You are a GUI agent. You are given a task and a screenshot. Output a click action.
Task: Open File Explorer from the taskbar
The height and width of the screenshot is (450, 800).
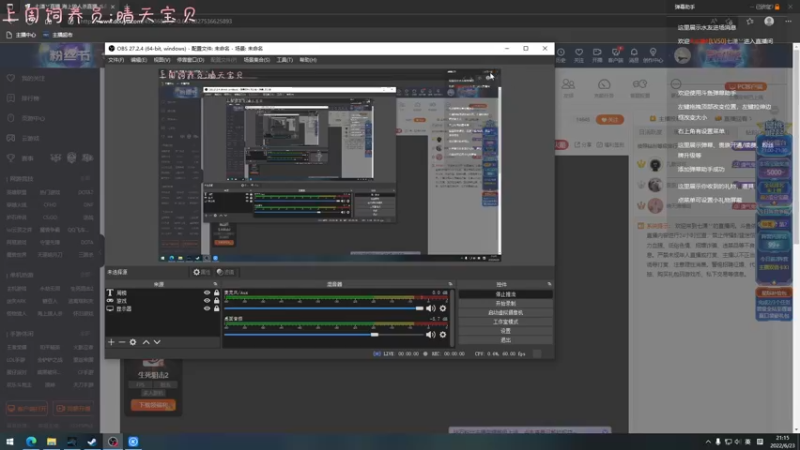coord(52,442)
